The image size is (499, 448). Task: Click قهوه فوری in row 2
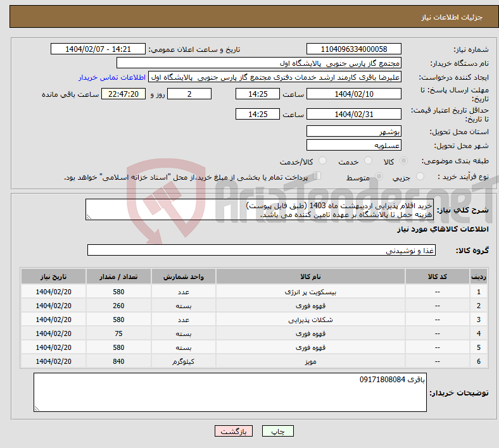click(310, 306)
